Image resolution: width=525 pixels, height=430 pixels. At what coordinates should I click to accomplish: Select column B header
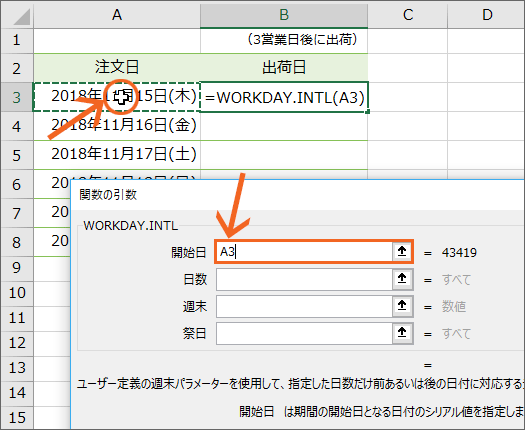[x=284, y=15]
